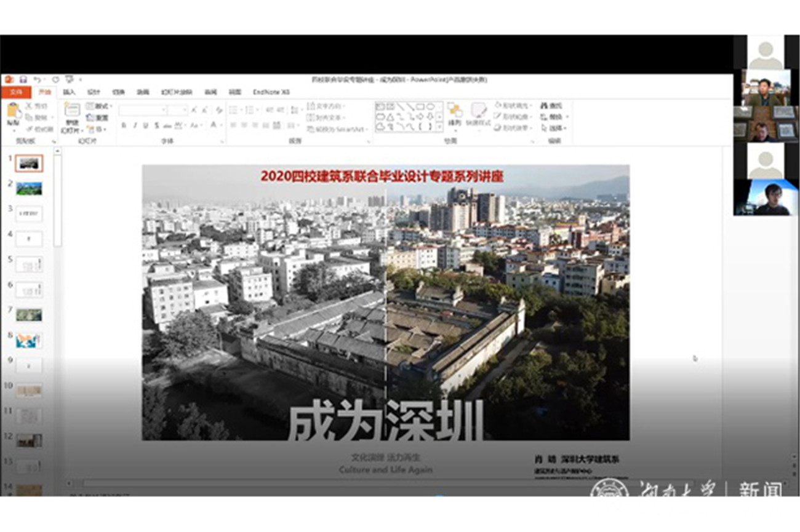This screenshot has width=800, height=532.
Task: Open the orange File tab
Action: 15,92
